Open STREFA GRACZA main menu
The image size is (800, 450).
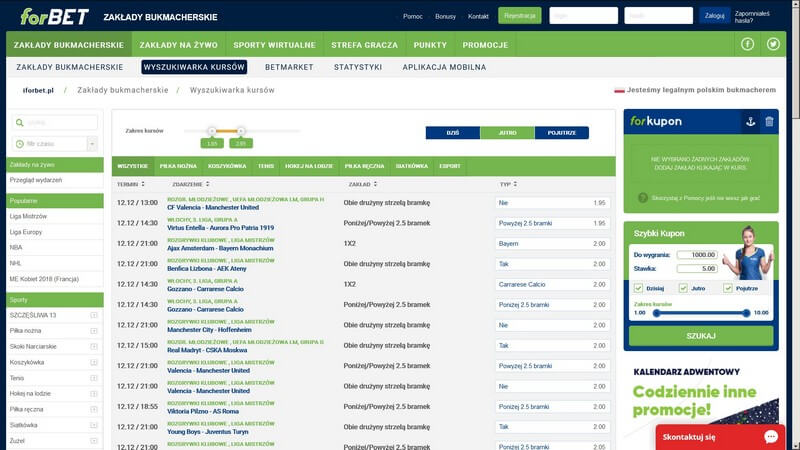(364, 45)
